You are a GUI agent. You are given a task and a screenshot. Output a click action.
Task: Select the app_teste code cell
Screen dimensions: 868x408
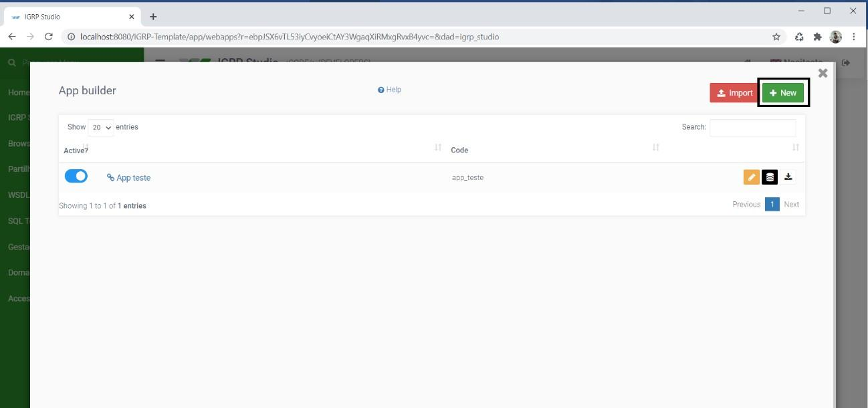point(467,177)
